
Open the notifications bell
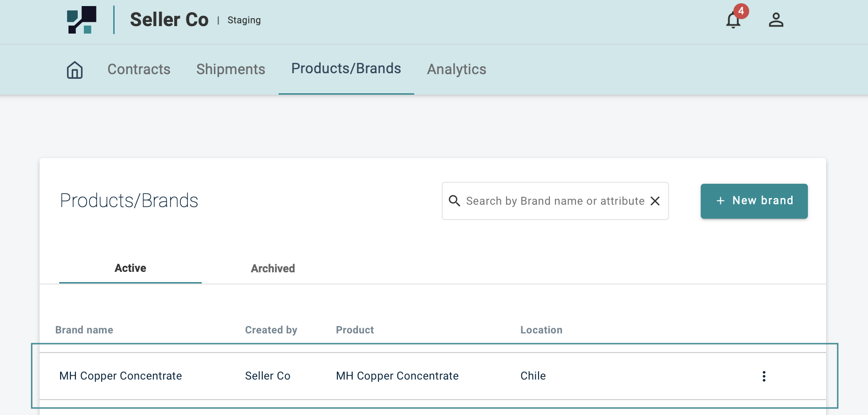pos(733,20)
